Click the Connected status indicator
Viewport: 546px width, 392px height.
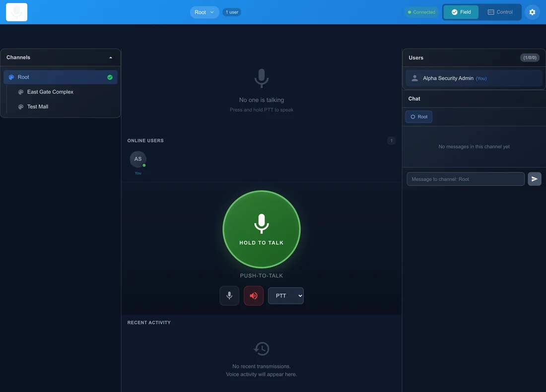pyautogui.click(x=422, y=12)
